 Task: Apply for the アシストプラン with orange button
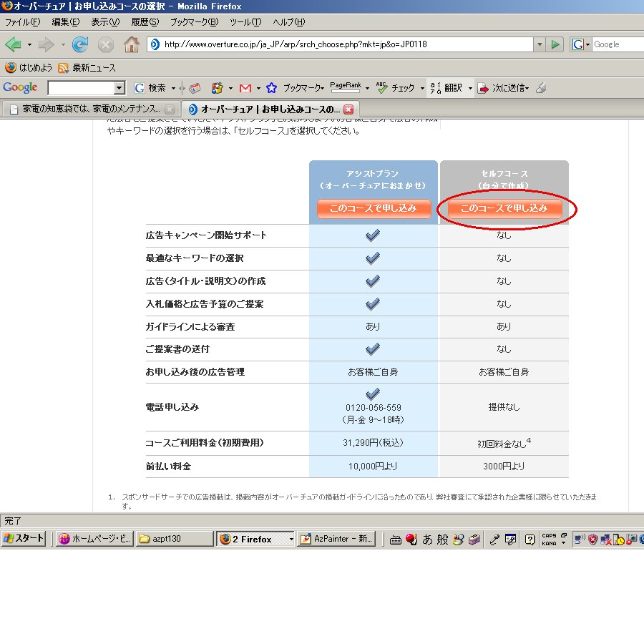coord(374,208)
